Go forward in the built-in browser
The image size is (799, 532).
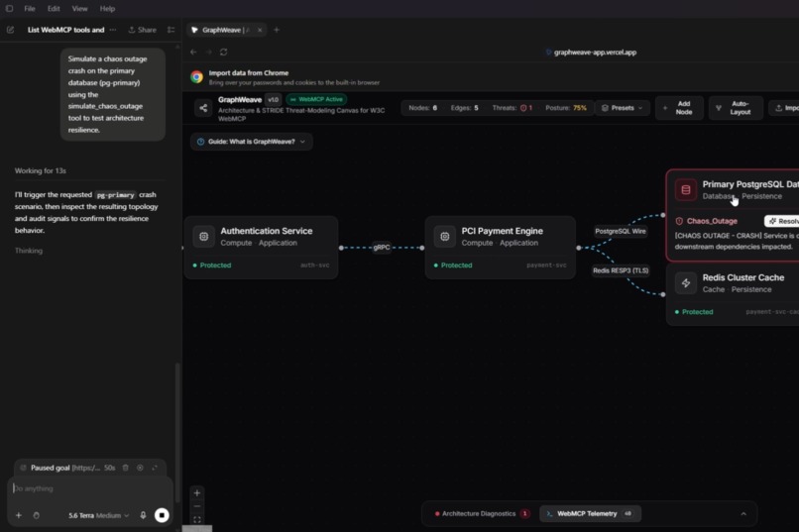click(208, 52)
